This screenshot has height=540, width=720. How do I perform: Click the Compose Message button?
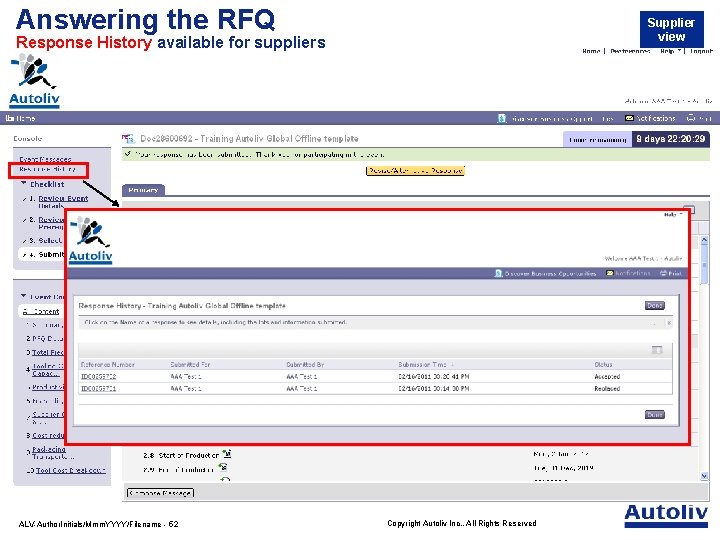pyautogui.click(x=160, y=493)
